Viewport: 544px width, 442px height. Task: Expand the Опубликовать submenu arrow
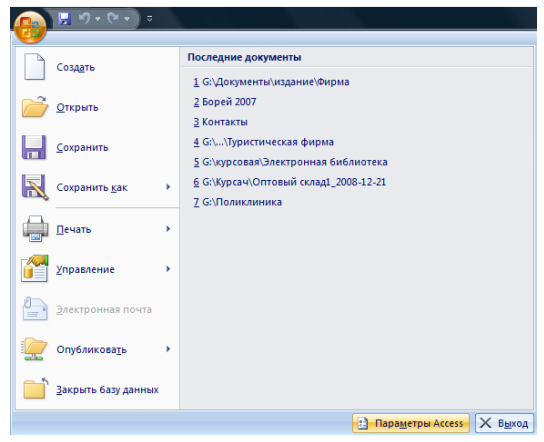tap(168, 349)
